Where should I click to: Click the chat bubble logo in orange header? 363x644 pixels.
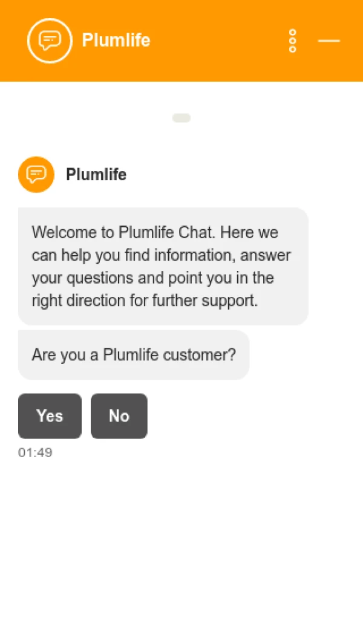(x=50, y=41)
